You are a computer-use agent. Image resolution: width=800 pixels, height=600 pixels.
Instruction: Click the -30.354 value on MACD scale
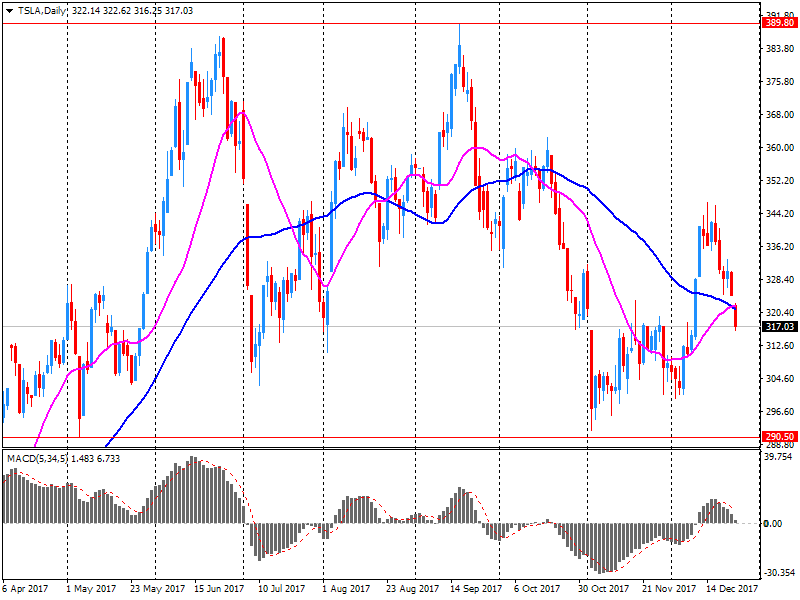click(x=777, y=573)
